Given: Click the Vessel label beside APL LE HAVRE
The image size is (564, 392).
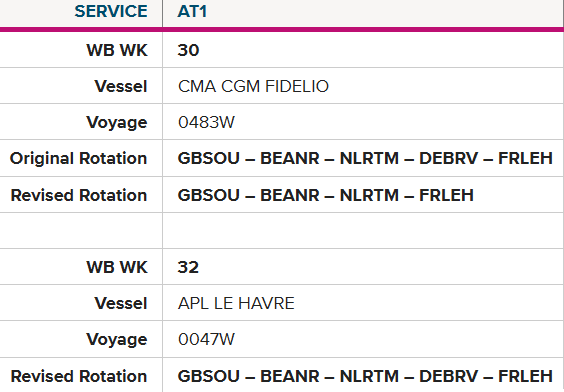Looking at the screenshot, I should [121, 303].
